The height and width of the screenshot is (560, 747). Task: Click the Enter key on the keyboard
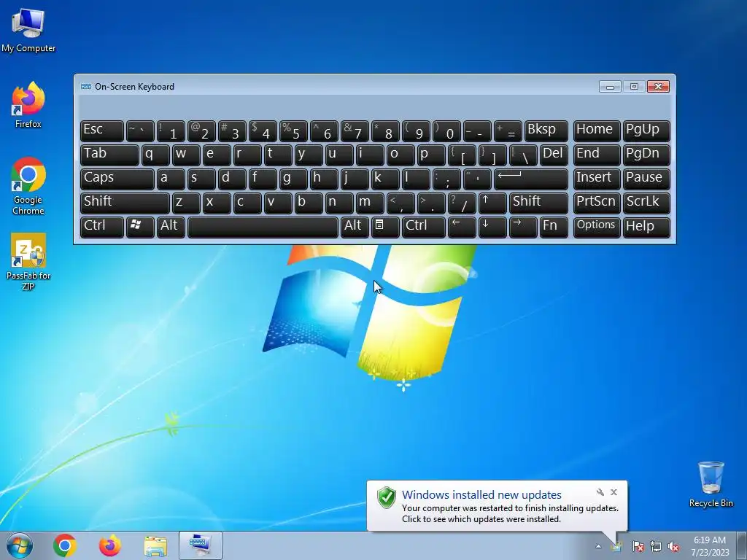point(531,179)
